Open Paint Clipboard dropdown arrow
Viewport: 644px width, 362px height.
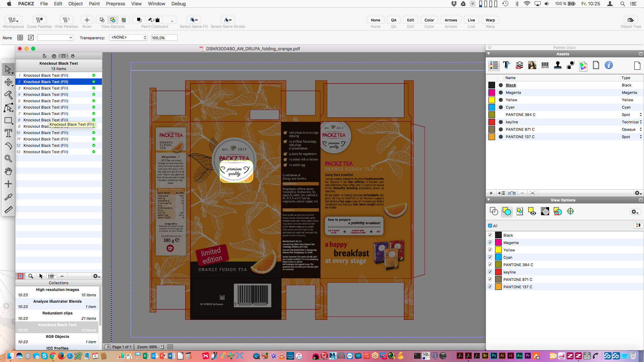pos(172,20)
